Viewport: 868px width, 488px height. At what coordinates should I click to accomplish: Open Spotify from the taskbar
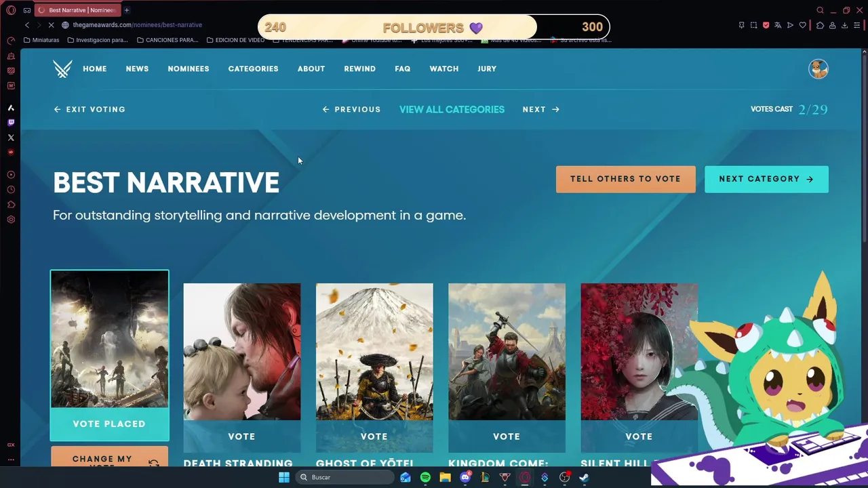click(425, 477)
